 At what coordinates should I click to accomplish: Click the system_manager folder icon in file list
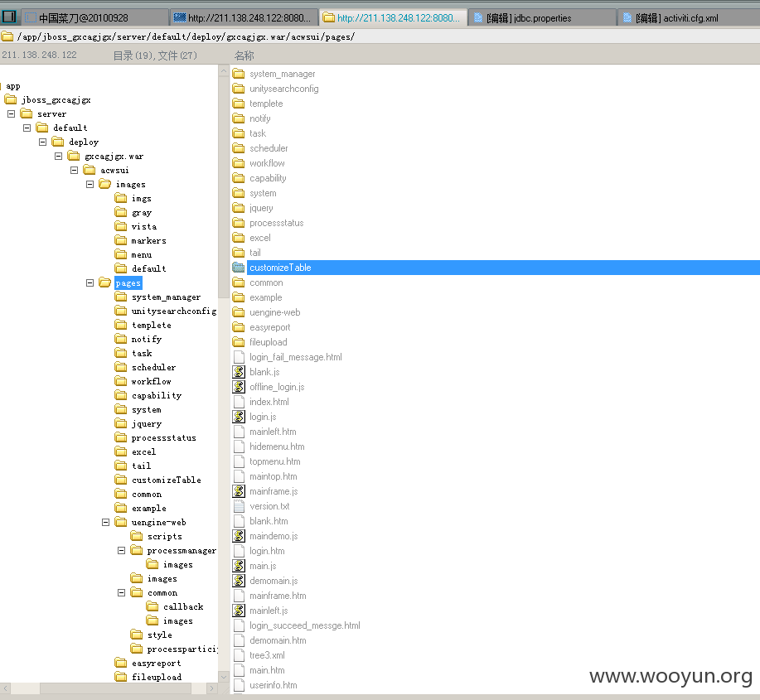(239, 74)
